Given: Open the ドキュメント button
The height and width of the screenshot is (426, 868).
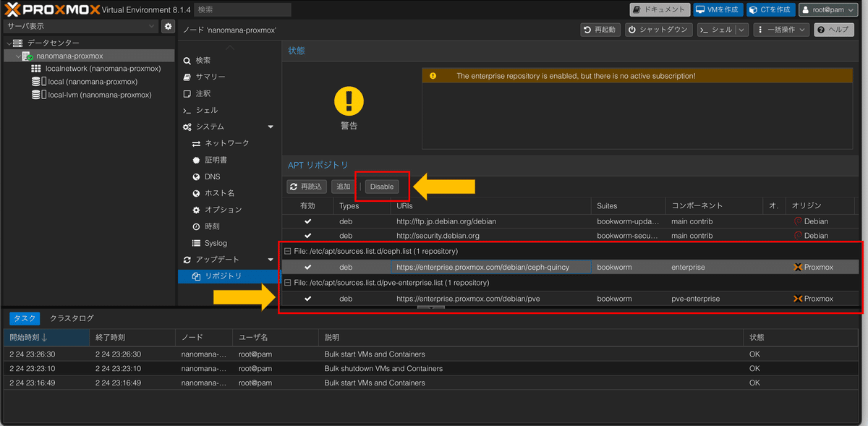Looking at the screenshot, I should [660, 9].
